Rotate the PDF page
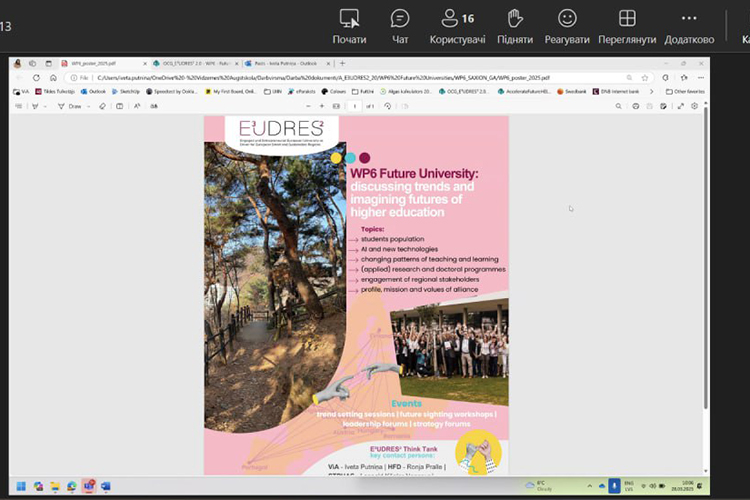 tap(387, 106)
